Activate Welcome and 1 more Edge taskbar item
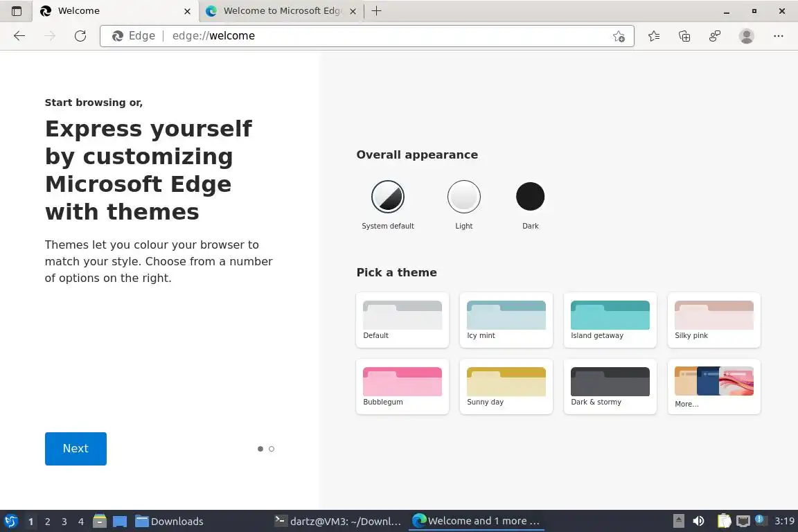Image resolution: width=798 pixels, height=532 pixels. click(x=476, y=521)
